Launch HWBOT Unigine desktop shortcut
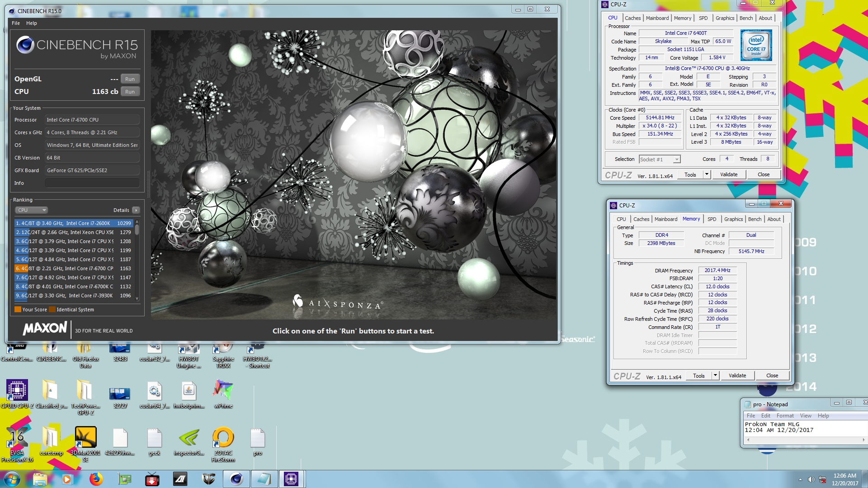Screen dimensions: 868x488 (x=189, y=356)
